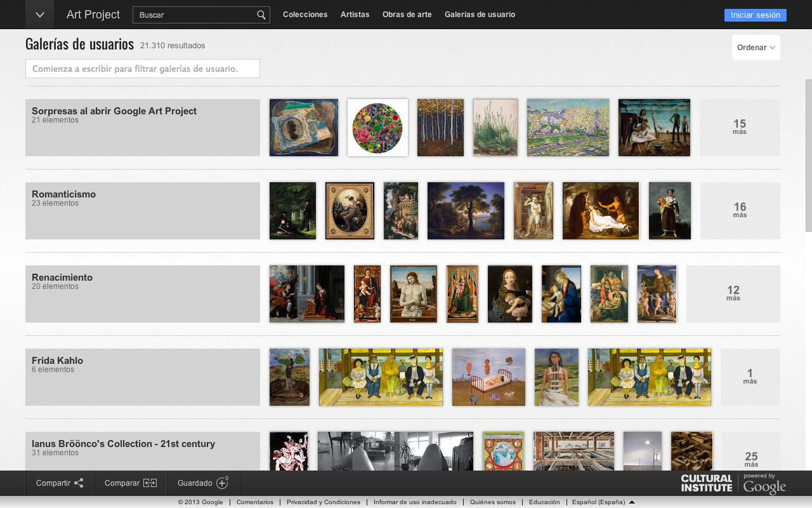Image resolution: width=812 pixels, height=508 pixels.
Task: Open the Artistas menu
Action: point(355,15)
